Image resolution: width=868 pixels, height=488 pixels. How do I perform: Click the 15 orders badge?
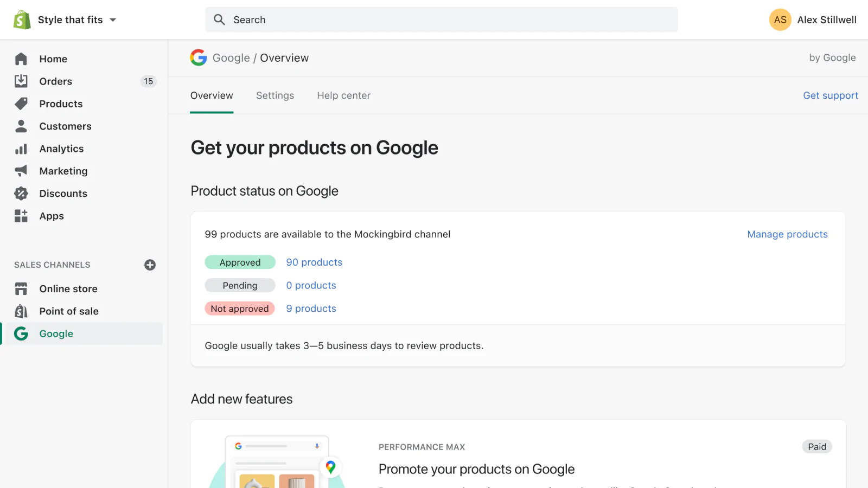(149, 81)
